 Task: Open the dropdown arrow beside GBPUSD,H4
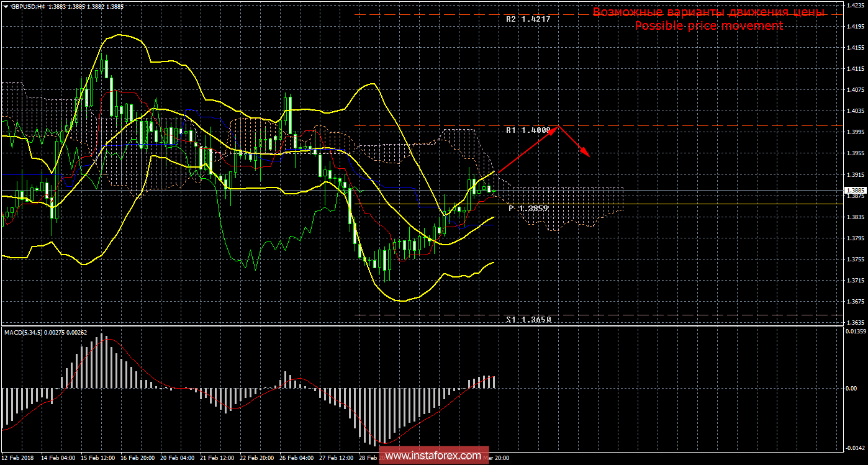[6, 6]
